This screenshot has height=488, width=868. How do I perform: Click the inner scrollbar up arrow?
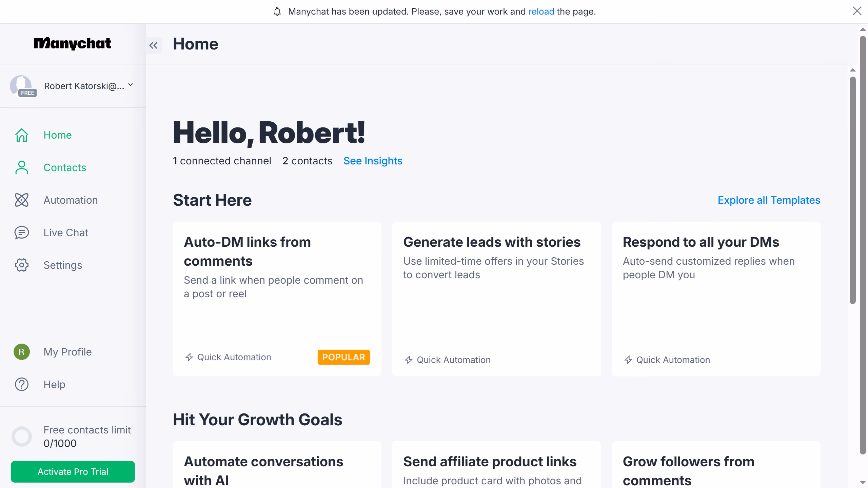[852, 70]
